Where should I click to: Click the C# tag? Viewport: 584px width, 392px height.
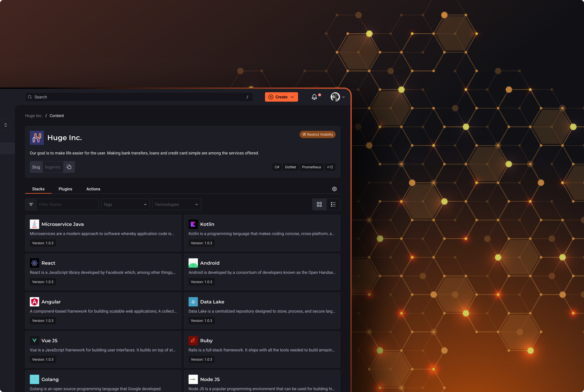point(277,167)
